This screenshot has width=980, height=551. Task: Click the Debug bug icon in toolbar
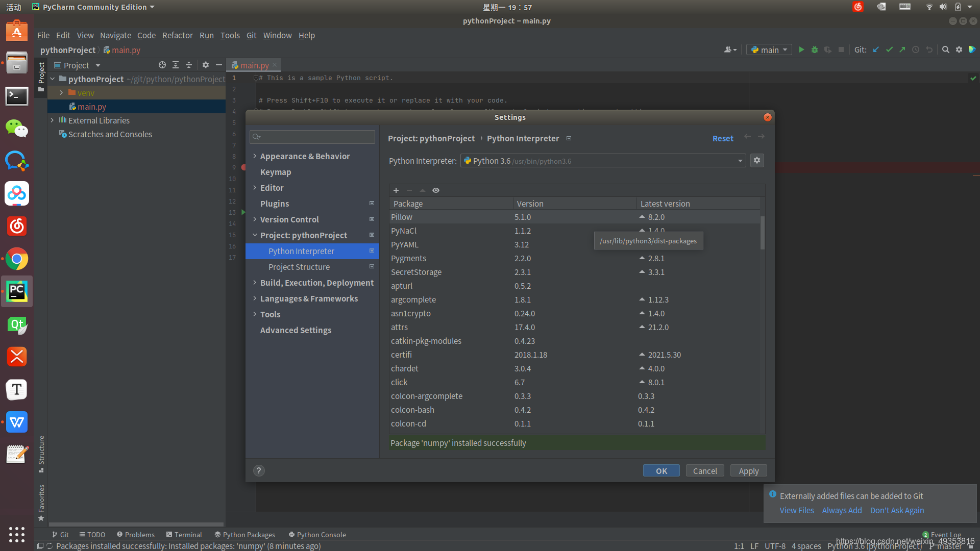pos(815,49)
